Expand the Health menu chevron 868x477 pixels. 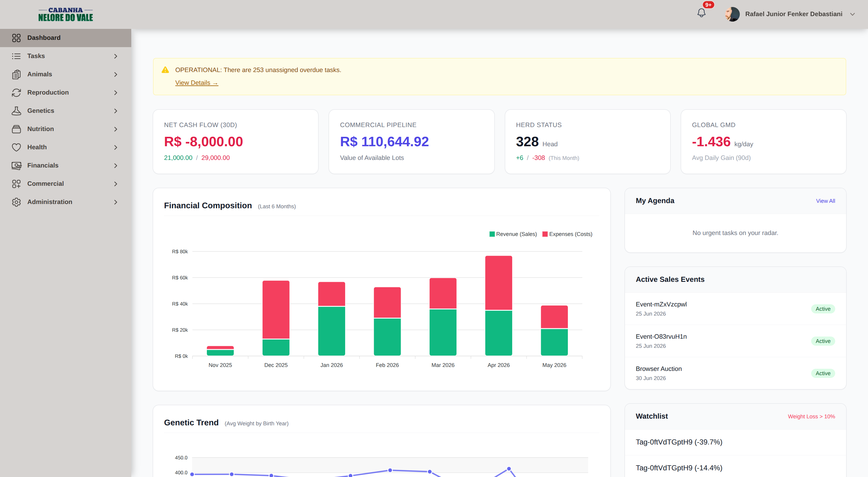pyautogui.click(x=115, y=147)
